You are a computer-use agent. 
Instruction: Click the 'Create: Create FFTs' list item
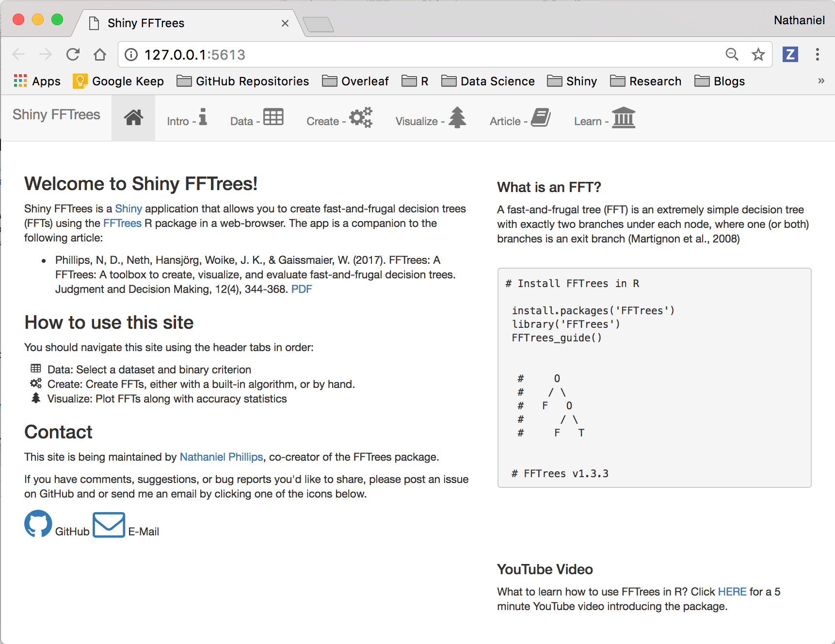[x=201, y=384]
